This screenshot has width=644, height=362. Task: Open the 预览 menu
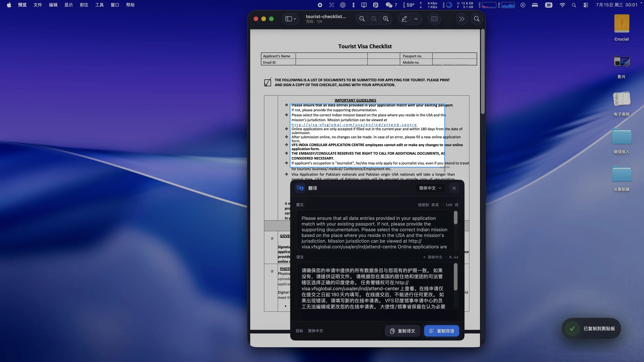22,5
